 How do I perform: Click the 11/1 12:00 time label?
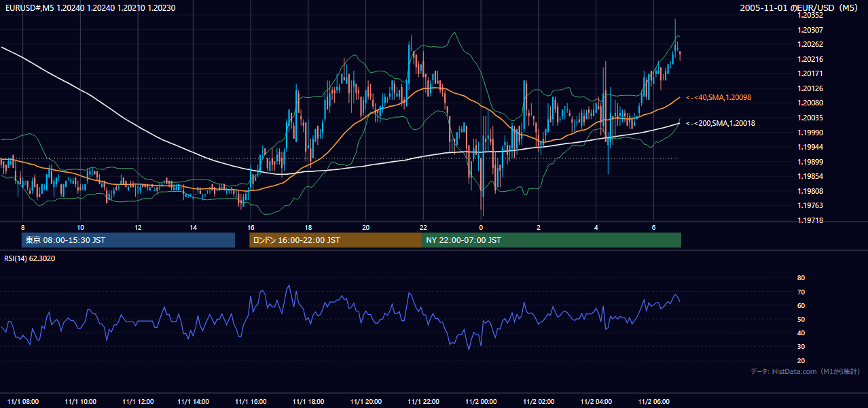pyautogui.click(x=138, y=401)
